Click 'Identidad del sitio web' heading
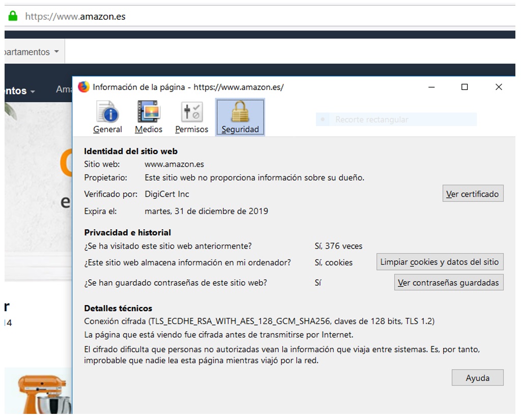 130,151
